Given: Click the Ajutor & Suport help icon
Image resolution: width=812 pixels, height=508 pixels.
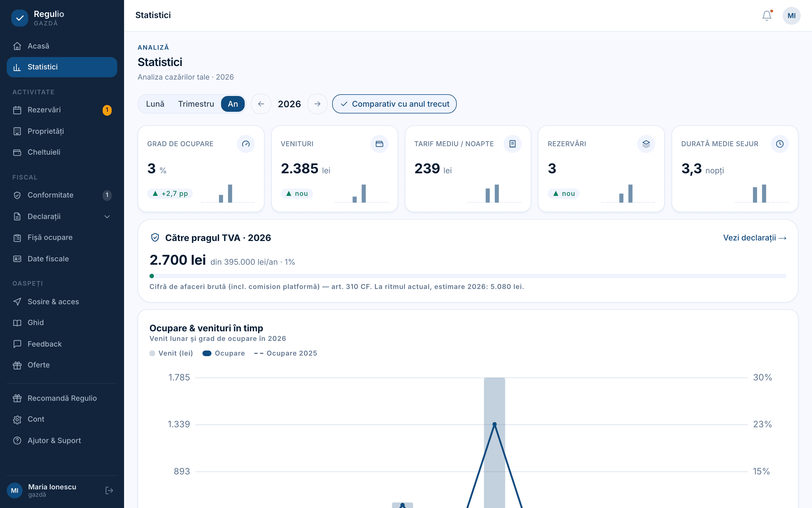Looking at the screenshot, I should point(17,441).
